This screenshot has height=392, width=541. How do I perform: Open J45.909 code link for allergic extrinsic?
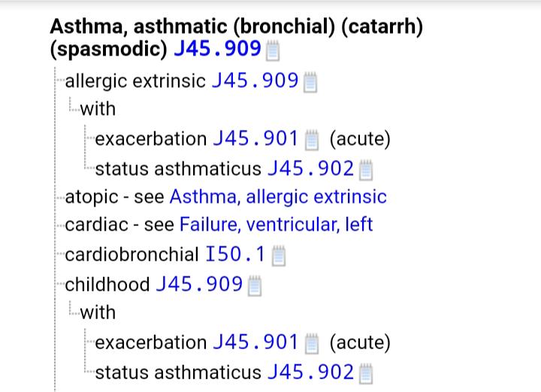click(255, 80)
